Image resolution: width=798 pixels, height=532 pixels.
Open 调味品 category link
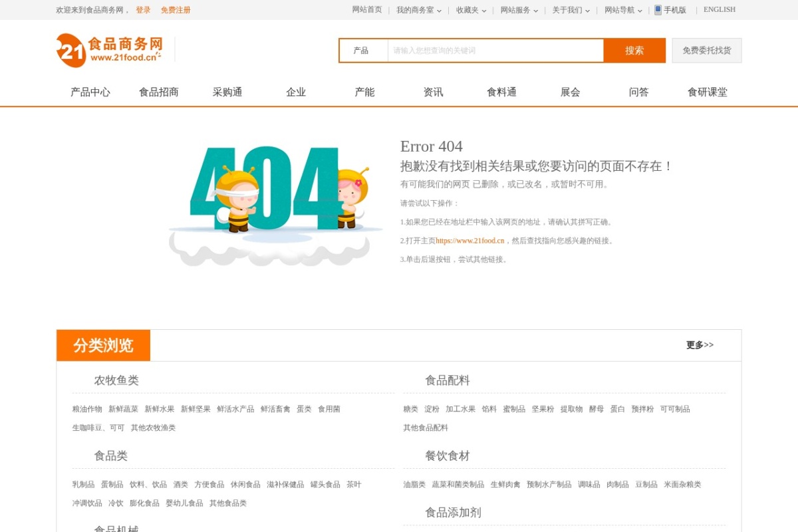[x=589, y=484]
